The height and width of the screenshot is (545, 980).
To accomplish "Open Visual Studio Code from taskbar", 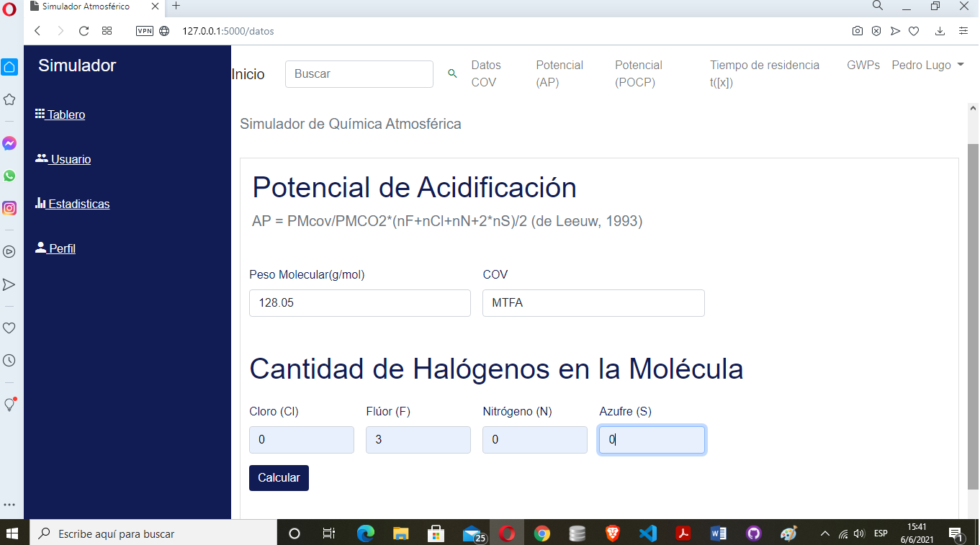I will (x=647, y=533).
